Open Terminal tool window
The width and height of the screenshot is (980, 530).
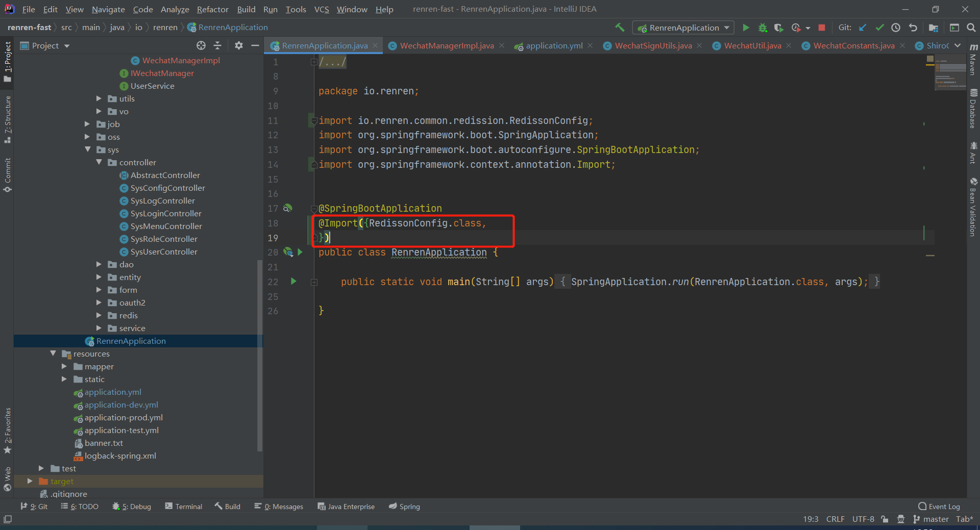184,507
